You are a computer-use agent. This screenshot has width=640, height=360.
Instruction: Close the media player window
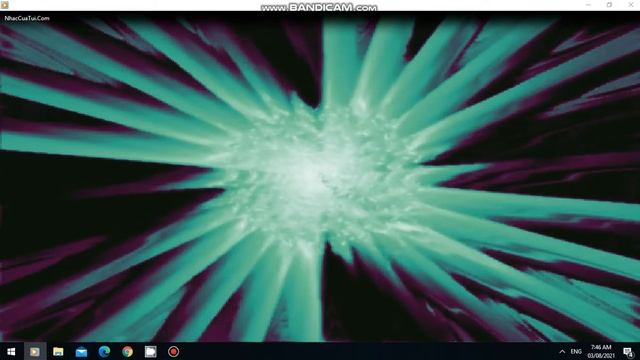[x=631, y=5]
